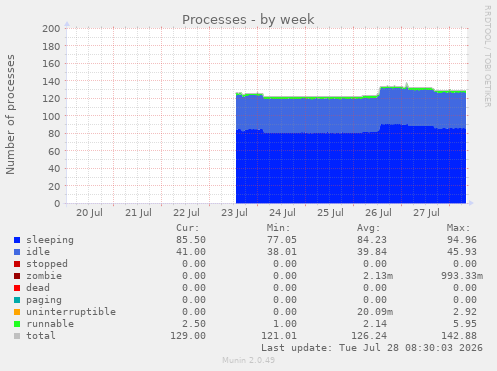The height and width of the screenshot is (371, 497).
Task: Click the stopped legend color swatch
Action: click(x=17, y=264)
